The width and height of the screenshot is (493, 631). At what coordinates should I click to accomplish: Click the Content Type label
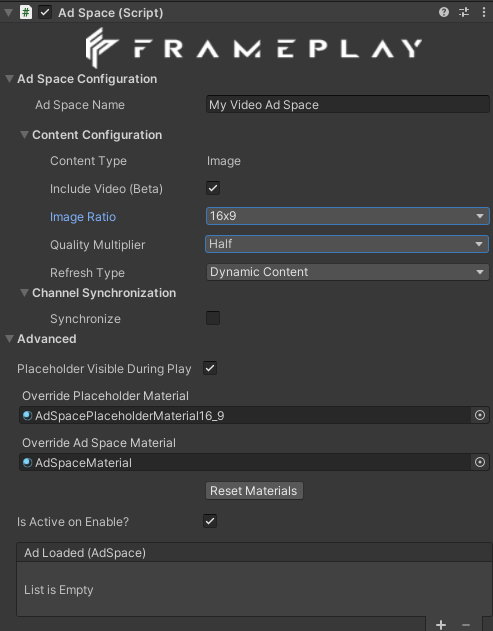click(x=89, y=161)
